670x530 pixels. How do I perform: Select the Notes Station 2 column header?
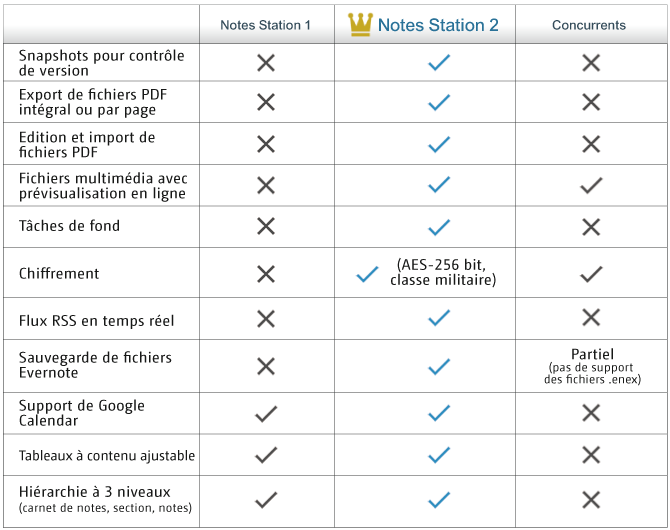[x=438, y=25]
